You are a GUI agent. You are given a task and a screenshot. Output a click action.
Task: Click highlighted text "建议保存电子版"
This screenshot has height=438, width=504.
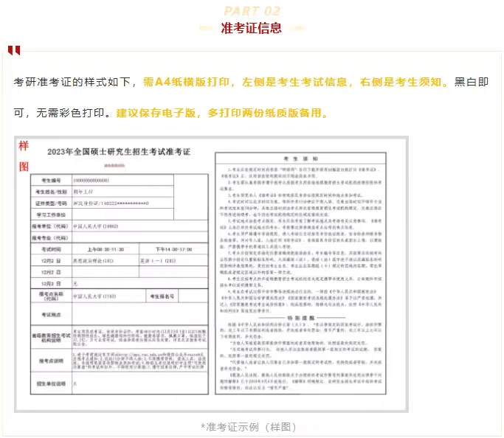pyautogui.click(x=156, y=113)
